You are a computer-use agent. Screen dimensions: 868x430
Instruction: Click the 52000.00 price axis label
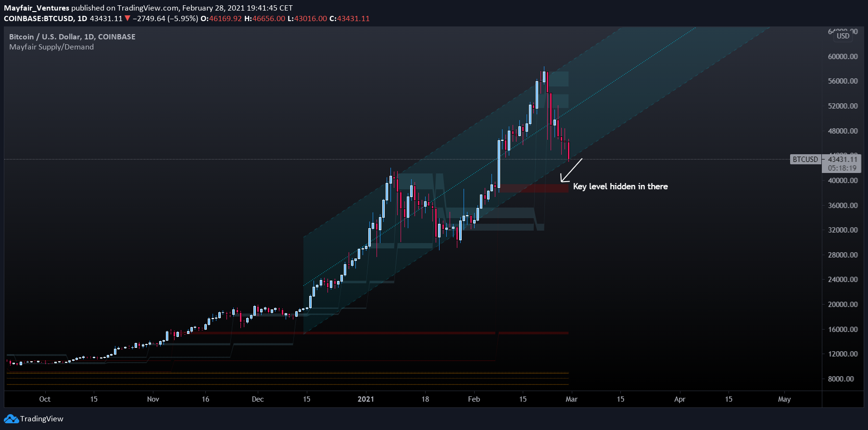(x=843, y=106)
